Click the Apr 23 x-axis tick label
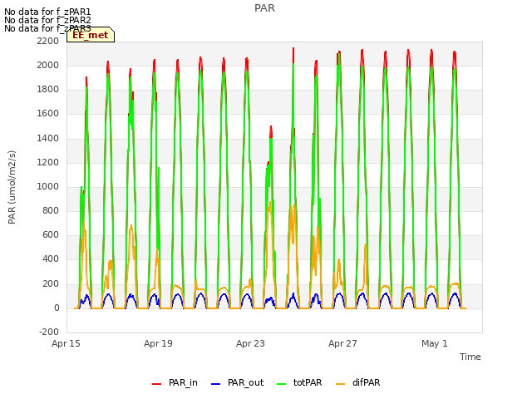Image resolution: width=532 pixels, height=399 pixels. [x=250, y=343]
